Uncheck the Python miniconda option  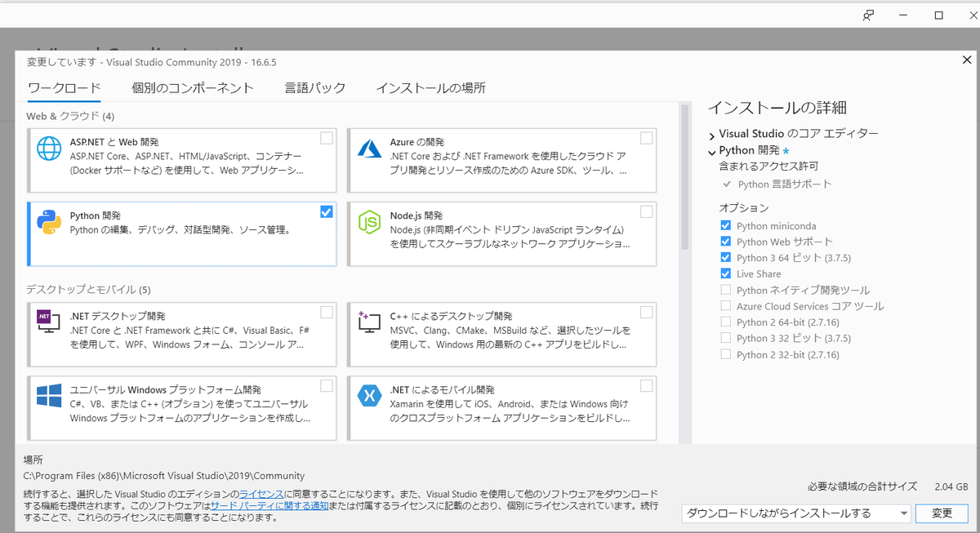tap(726, 225)
